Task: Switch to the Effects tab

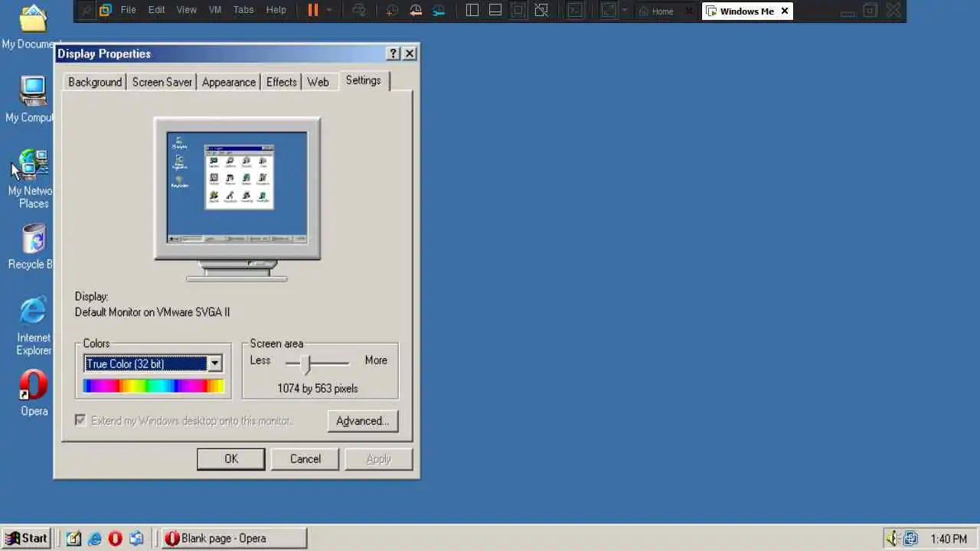Action: pyautogui.click(x=281, y=82)
